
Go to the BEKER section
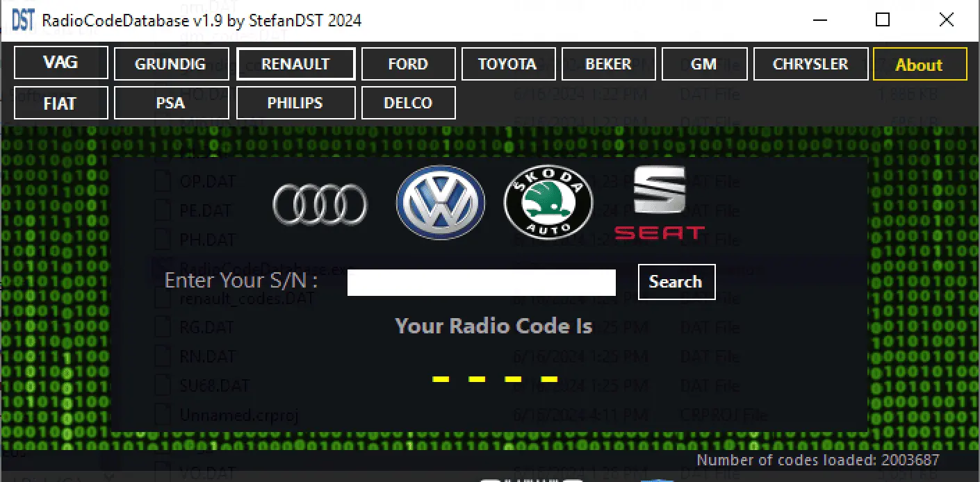[608, 64]
